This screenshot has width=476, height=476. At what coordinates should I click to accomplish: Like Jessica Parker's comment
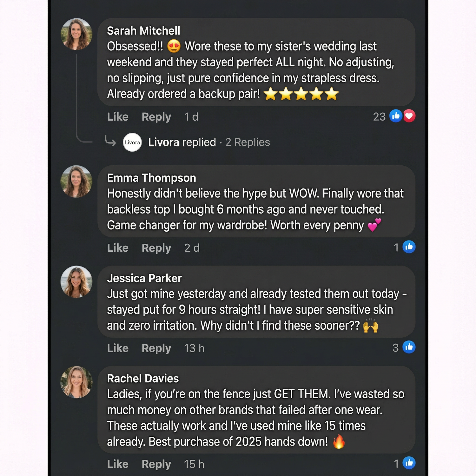[118, 348]
